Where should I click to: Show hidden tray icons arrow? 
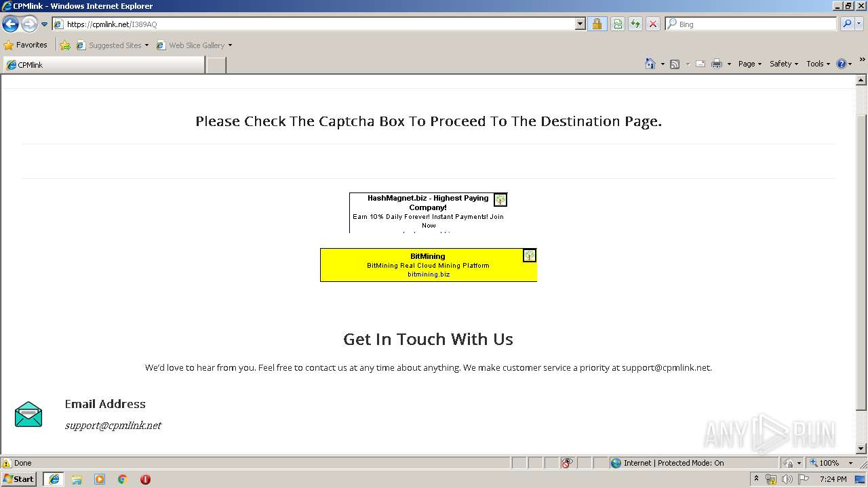click(756, 479)
